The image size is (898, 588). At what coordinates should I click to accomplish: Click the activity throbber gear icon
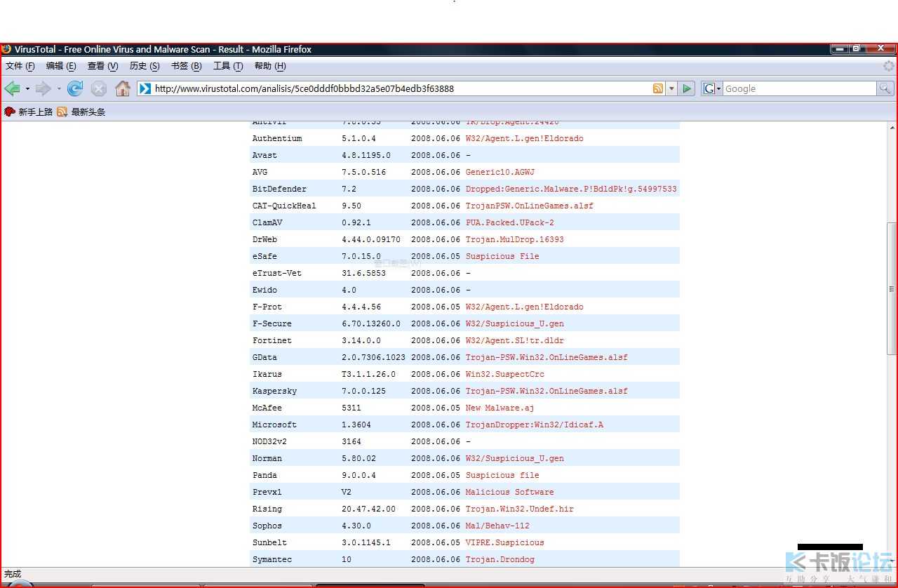coord(889,66)
